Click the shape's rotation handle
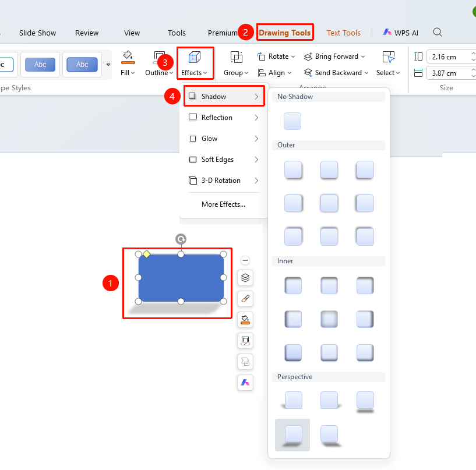476x470 pixels. tap(181, 239)
